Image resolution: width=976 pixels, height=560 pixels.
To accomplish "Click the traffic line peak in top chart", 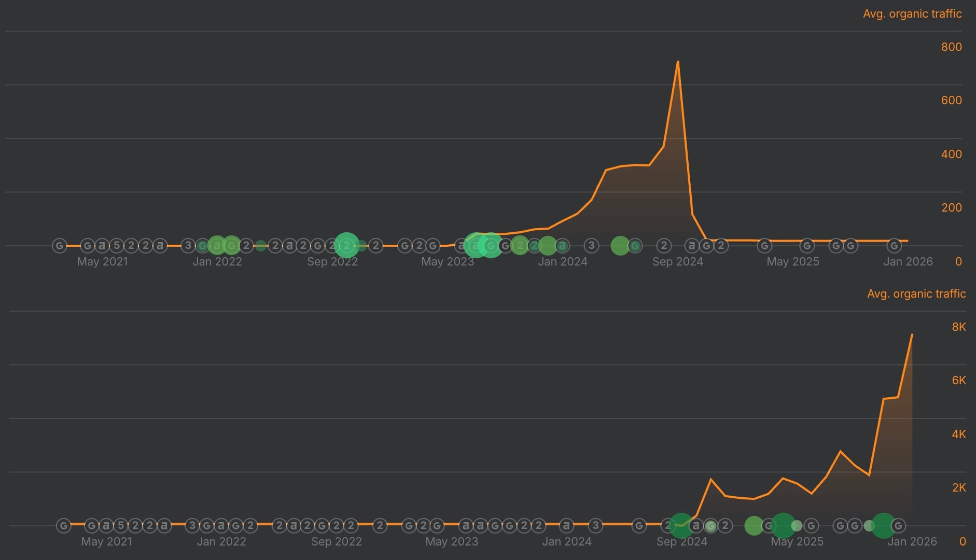I will (677, 62).
